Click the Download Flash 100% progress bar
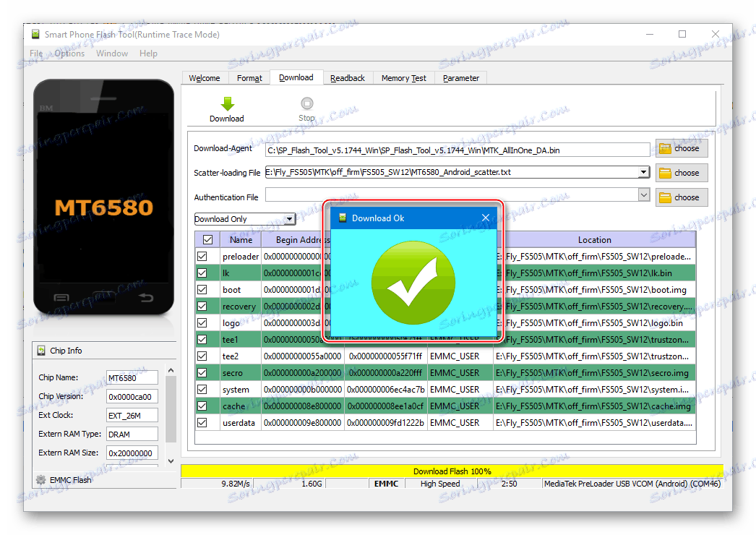Screen dimensions: 756x535 tap(452, 471)
